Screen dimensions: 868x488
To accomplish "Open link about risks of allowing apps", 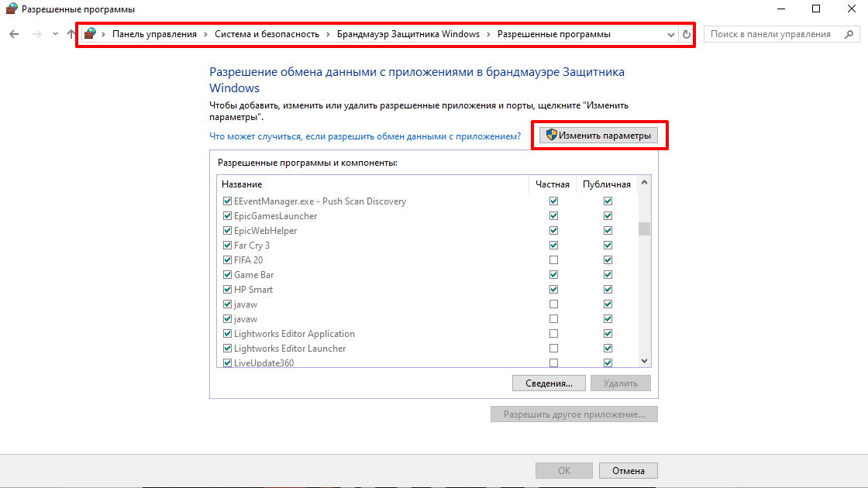I will coord(365,136).
